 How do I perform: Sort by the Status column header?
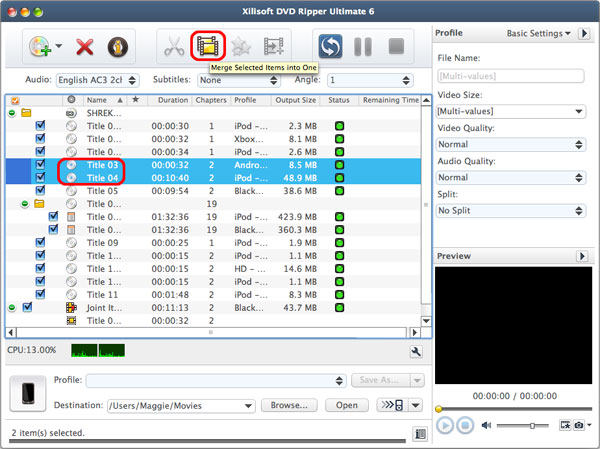(339, 100)
